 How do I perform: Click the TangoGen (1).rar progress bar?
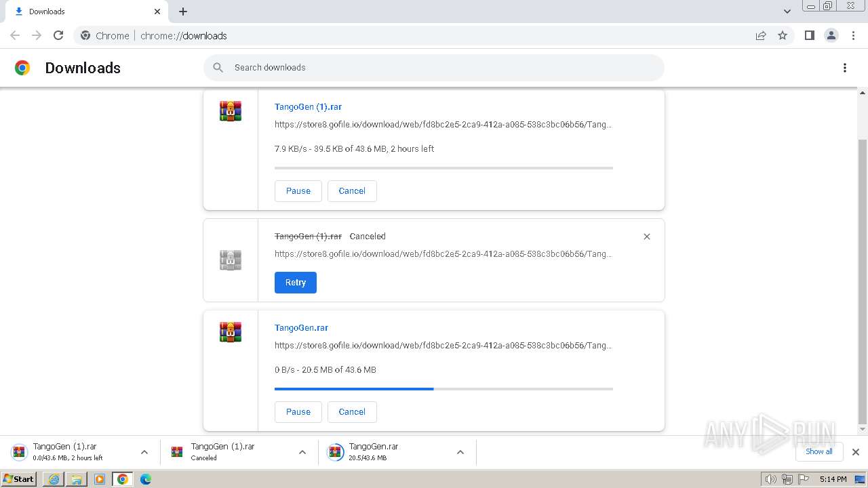click(443, 168)
